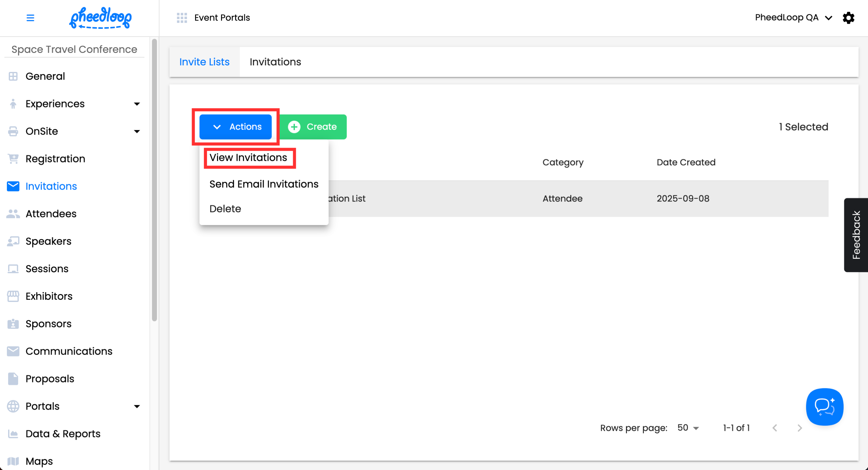The image size is (868, 470).
Task: Open the Rows per page dropdown
Action: [688, 428]
